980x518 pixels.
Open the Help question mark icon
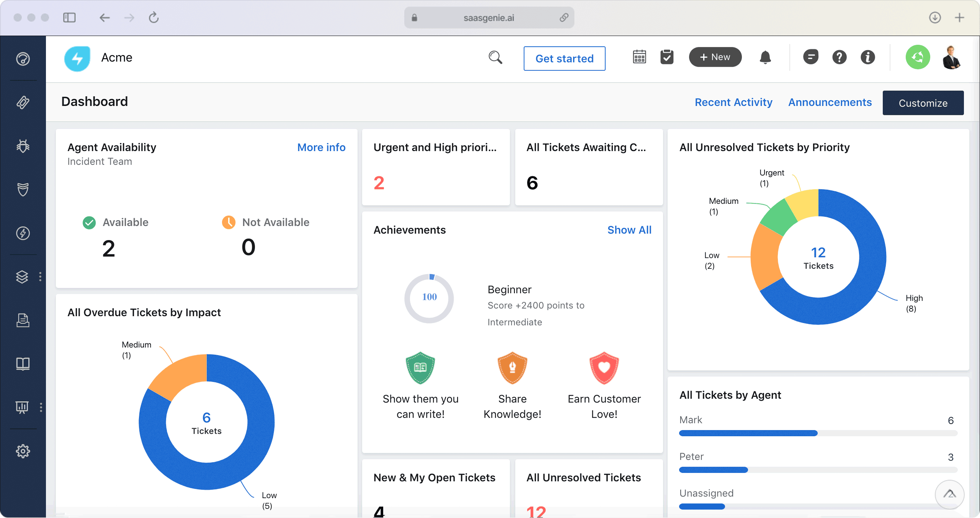[x=839, y=57]
